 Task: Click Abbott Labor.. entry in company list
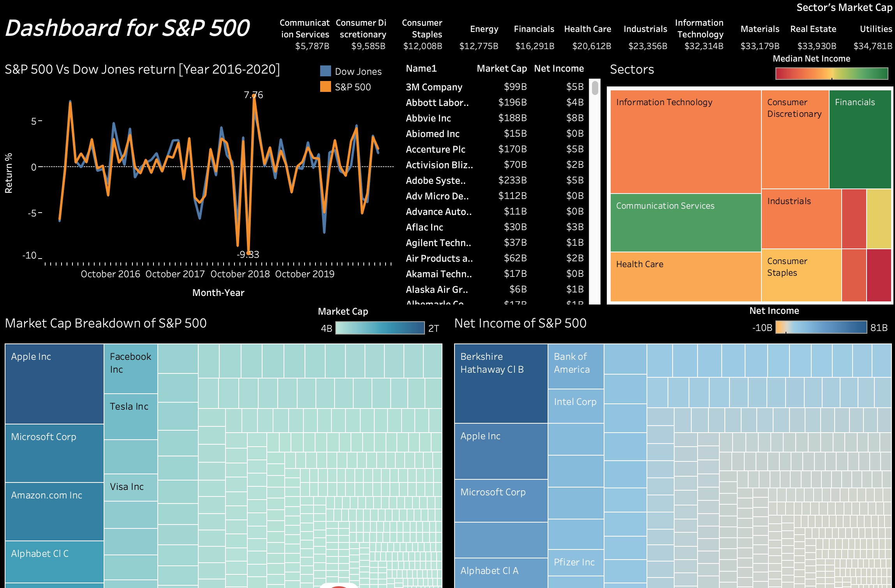[x=437, y=102]
